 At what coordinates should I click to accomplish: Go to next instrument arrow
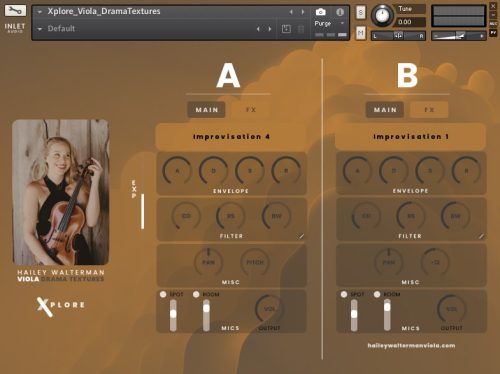click(303, 12)
